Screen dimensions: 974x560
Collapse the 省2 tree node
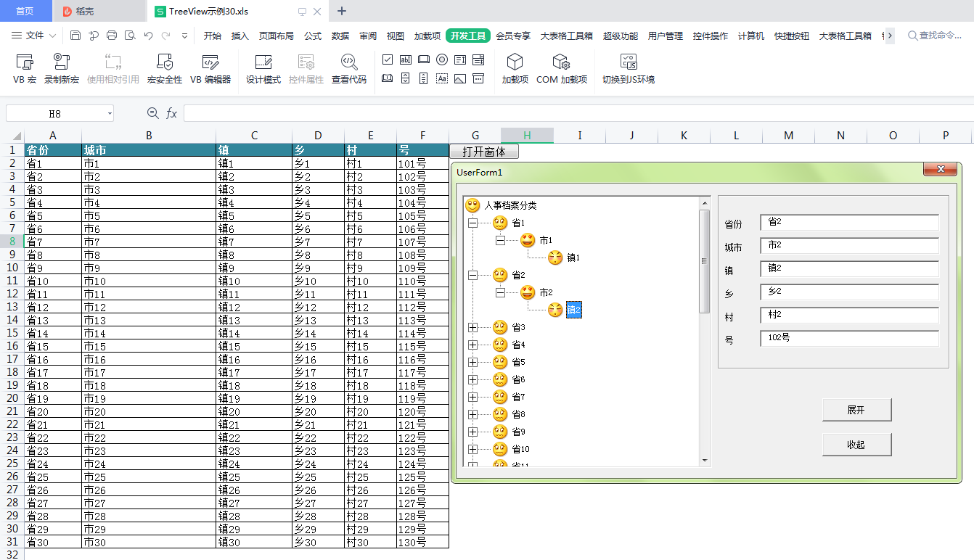472,275
